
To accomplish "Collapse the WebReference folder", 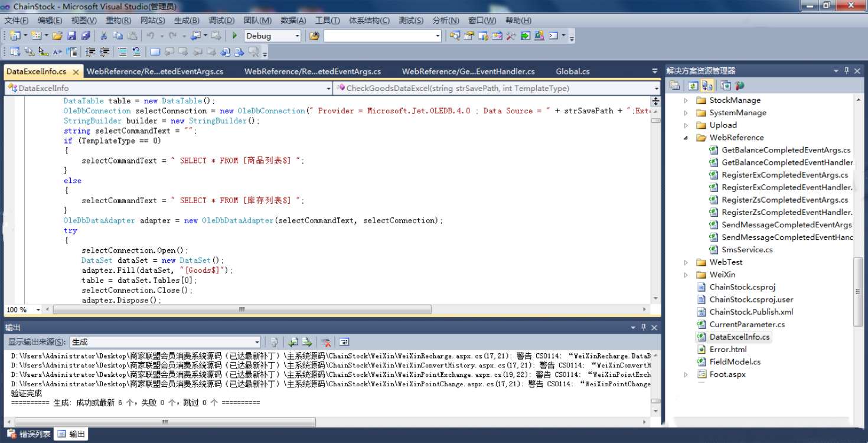I will coord(686,138).
